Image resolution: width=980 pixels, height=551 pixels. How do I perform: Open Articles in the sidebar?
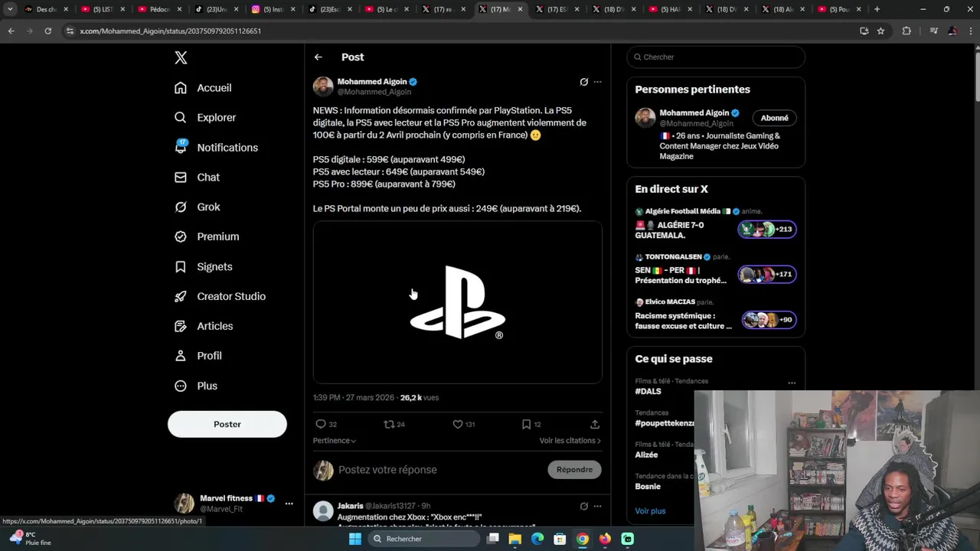[x=204, y=326]
